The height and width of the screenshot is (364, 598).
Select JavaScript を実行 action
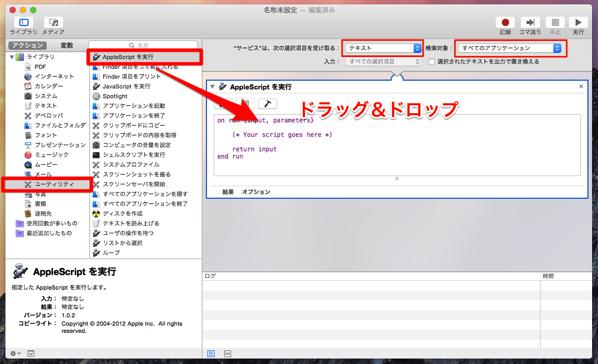[x=126, y=86]
